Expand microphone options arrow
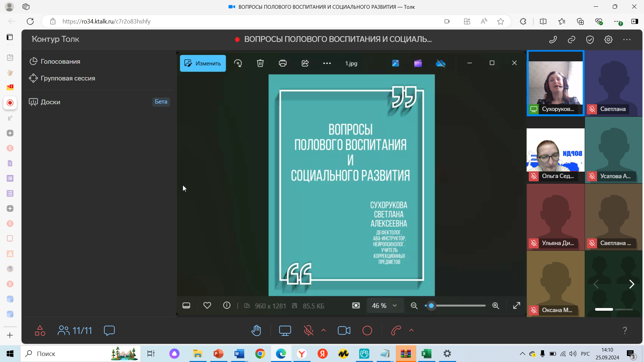 click(x=324, y=330)
